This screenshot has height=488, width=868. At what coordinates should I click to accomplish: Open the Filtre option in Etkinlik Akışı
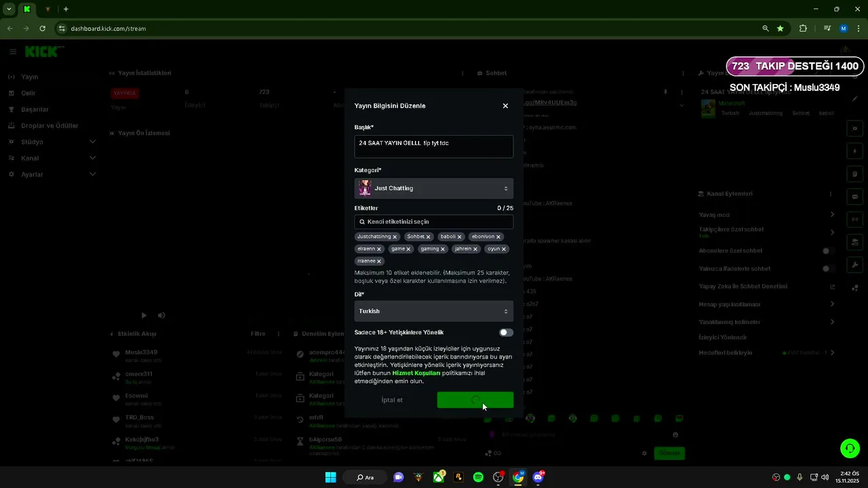[258, 334]
